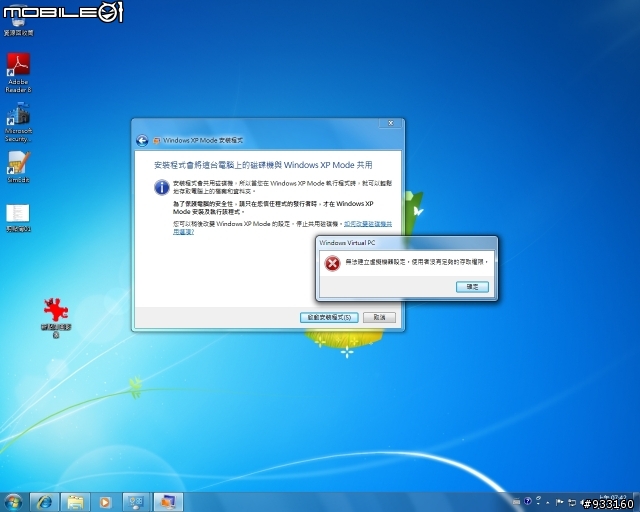Launch Internet Explorer from taskbar
The width and height of the screenshot is (640, 512).
(44, 502)
